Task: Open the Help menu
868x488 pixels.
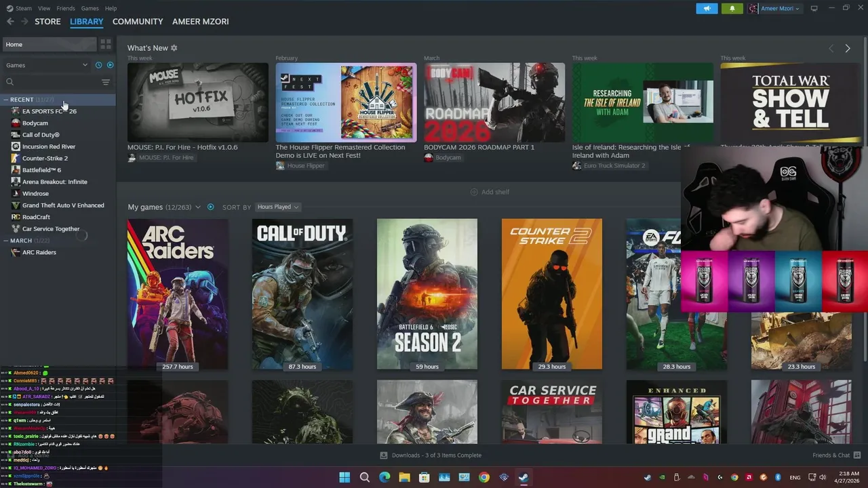Action: [x=111, y=8]
